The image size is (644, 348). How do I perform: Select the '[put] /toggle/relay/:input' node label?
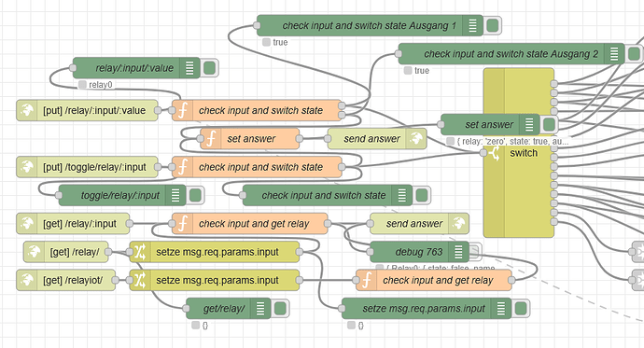[x=94, y=167]
